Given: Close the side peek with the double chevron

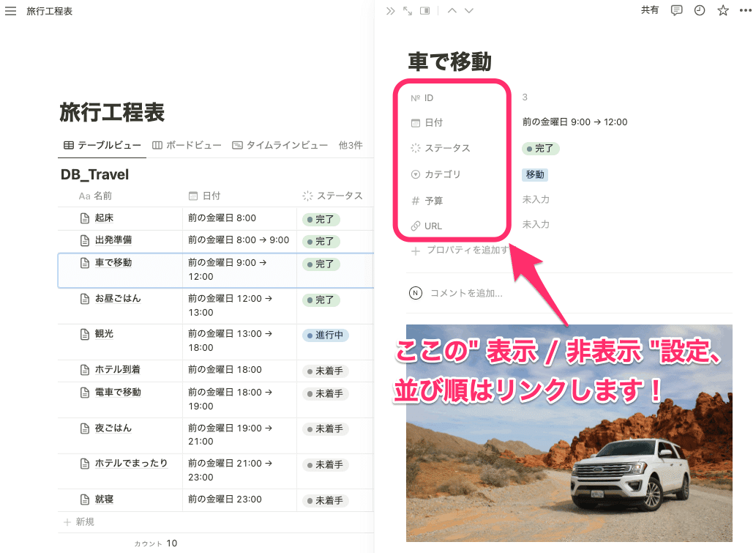Looking at the screenshot, I should coord(390,10).
